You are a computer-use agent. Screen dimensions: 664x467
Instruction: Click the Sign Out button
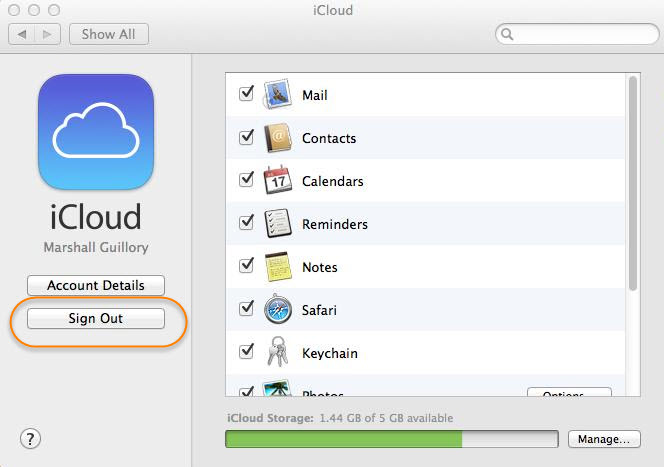tap(96, 318)
